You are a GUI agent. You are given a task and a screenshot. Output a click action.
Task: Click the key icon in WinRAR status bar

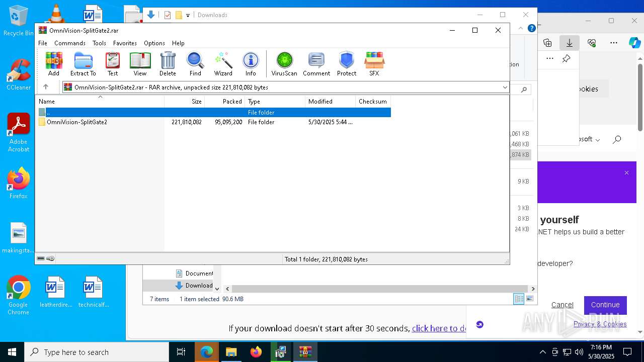point(50,258)
